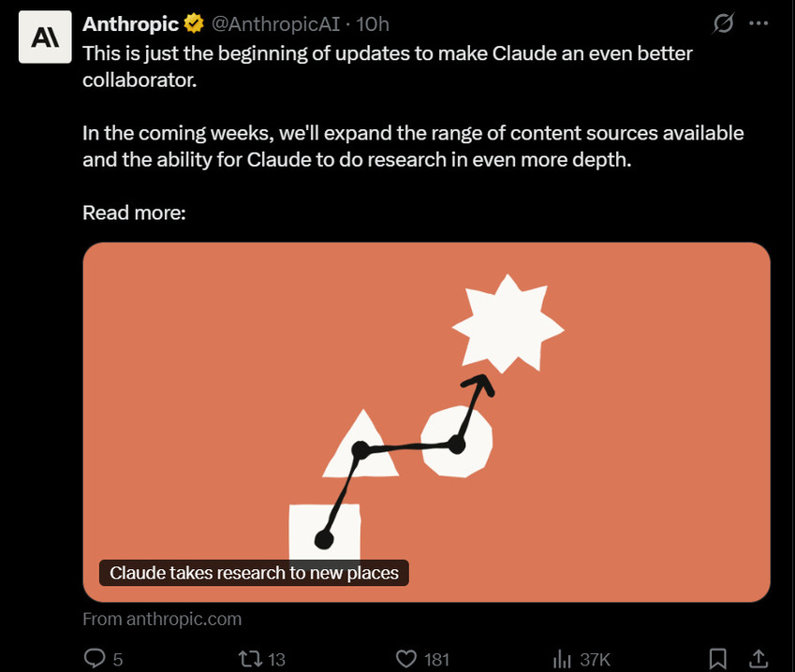
Task: Click the @AnthropicAI handle
Action: [270, 23]
